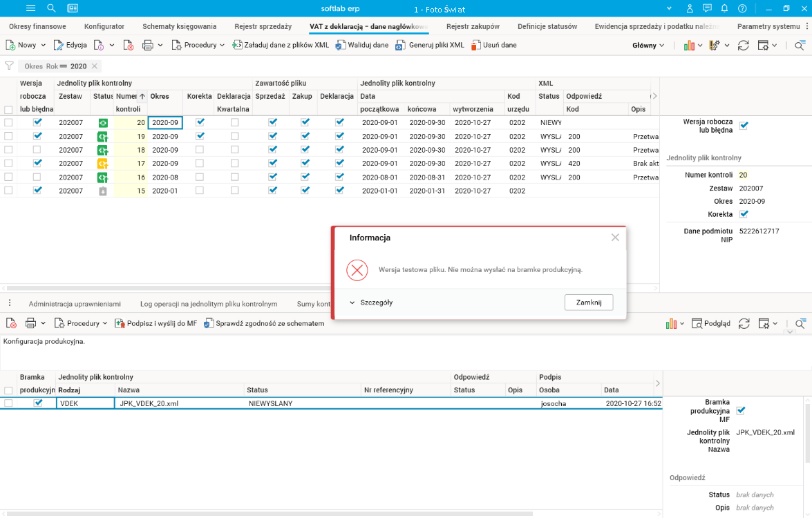Click the chart icon in upper toolbar

click(689, 46)
